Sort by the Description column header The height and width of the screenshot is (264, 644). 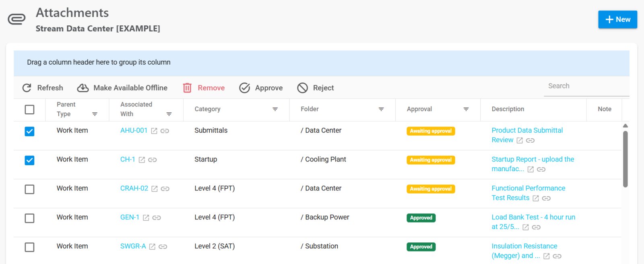click(x=508, y=109)
